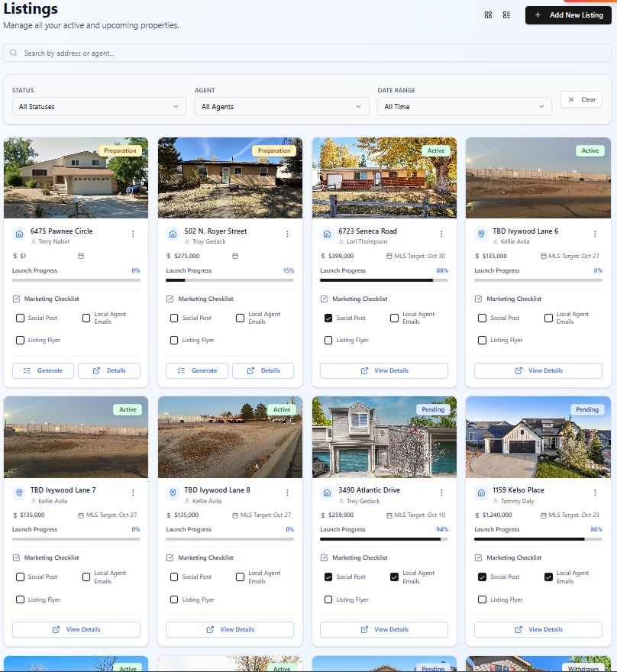Open options menu for TBD Ivywood Lane 8
Screen dimensions: 617x672
coord(287,493)
